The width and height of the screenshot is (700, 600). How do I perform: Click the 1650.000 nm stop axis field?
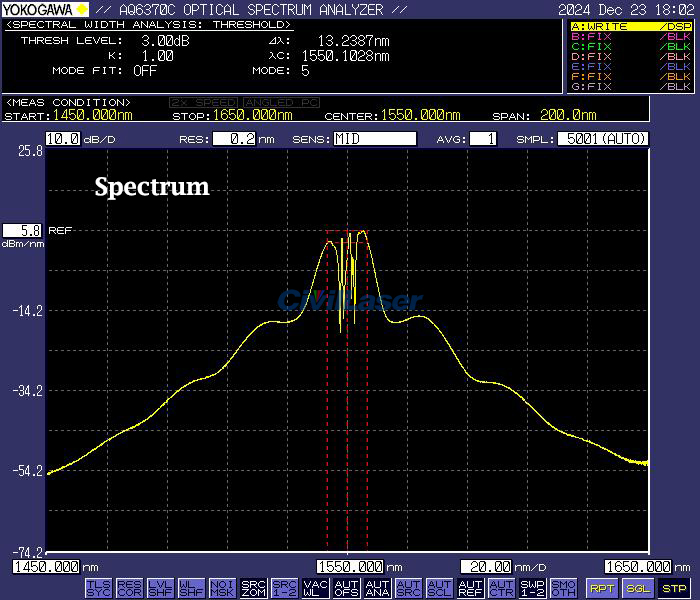[x=638, y=567]
